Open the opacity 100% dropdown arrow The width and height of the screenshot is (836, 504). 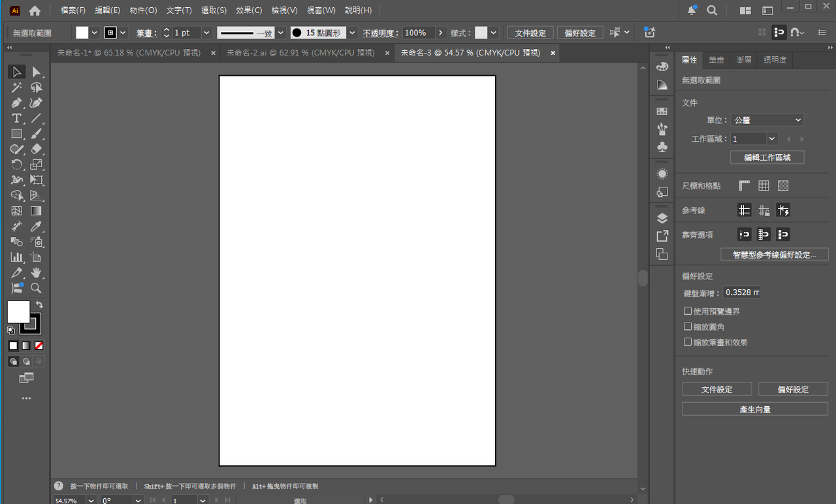coord(441,33)
